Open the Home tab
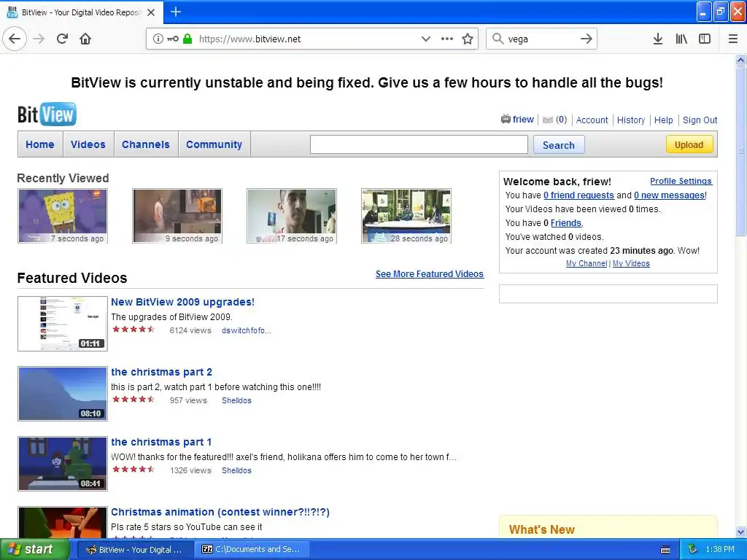Screen dimensions: 747x560 pyautogui.click(x=40, y=144)
